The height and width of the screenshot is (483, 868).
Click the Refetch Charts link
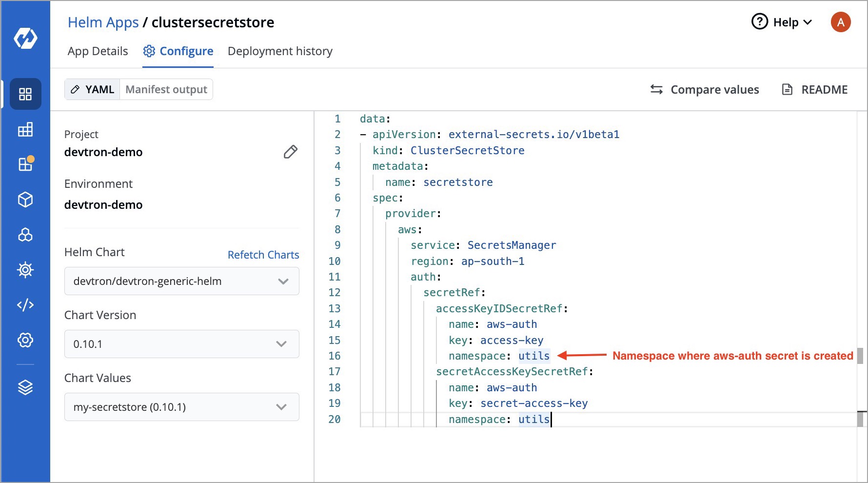tap(263, 254)
